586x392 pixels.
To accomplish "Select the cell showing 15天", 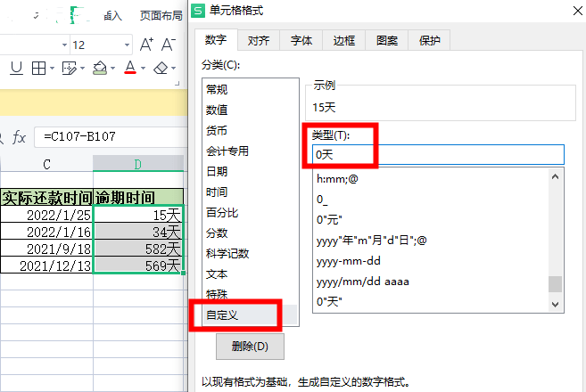I will coord(138,215).
